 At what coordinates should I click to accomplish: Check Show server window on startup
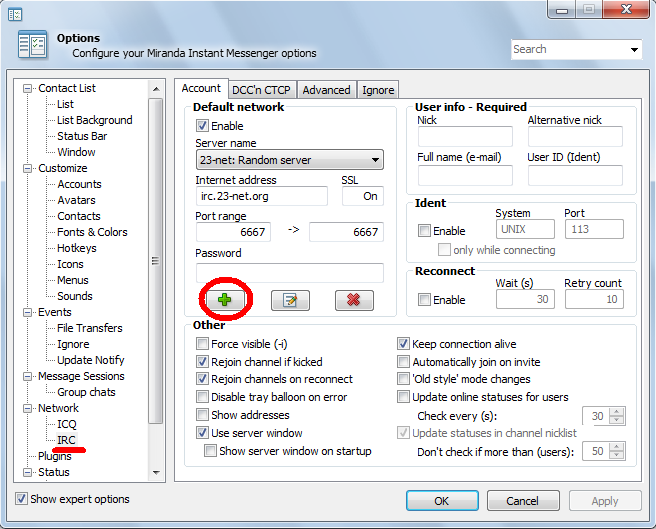(x=210, y=451)
